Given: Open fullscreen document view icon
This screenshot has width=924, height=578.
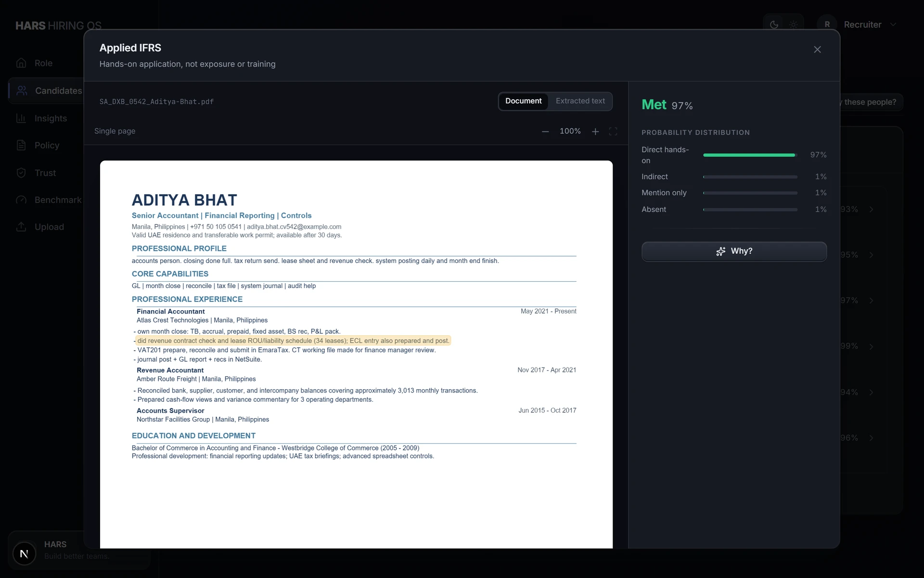Looking at the screenshot, I should click(x=613, y=131).
